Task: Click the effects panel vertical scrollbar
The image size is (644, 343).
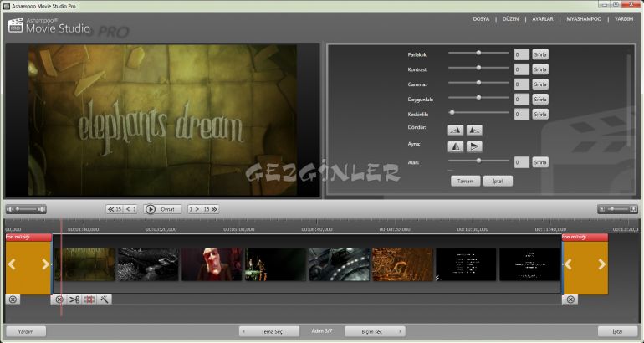Action: click(x=629, y=100)
